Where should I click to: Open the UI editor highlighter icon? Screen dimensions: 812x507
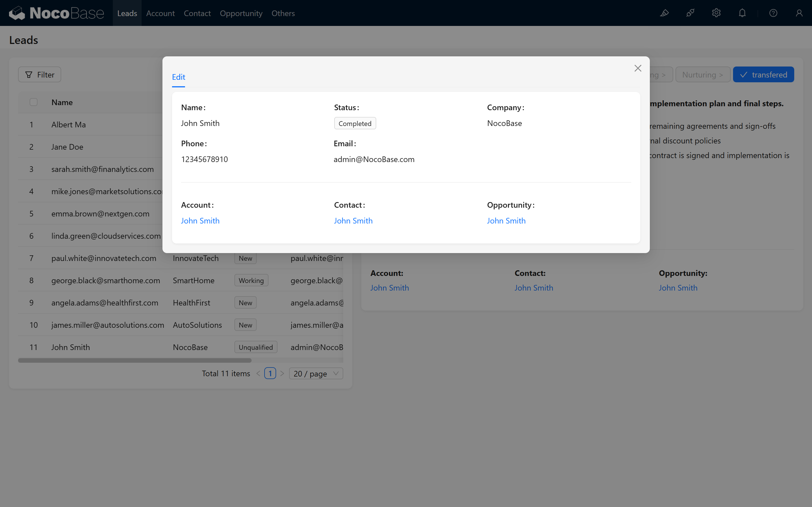click(x=664, y=13)
